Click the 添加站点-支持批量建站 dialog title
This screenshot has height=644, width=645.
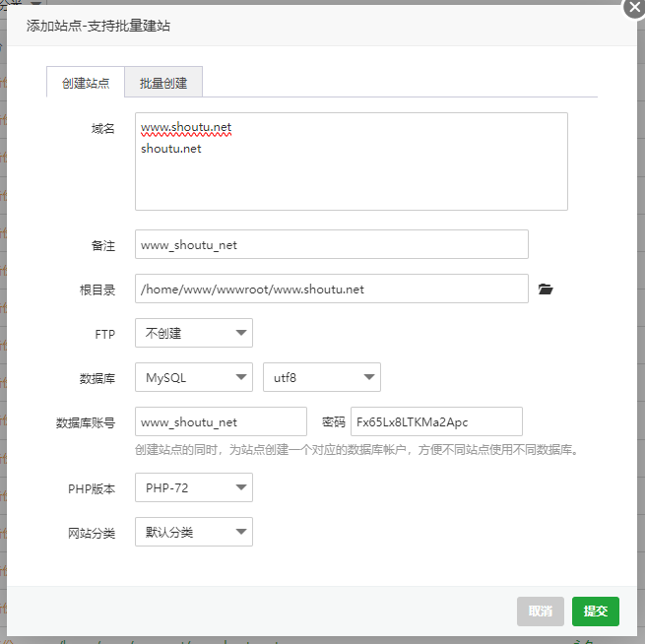coord(98,26)
